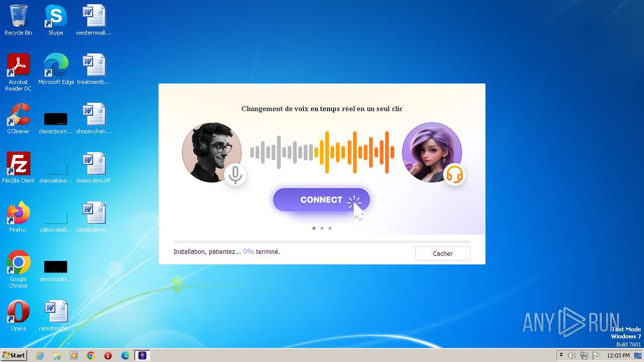Open the Opera desktop shortcut
This screenshot has width=644, height=362.
tap(18, 316)
